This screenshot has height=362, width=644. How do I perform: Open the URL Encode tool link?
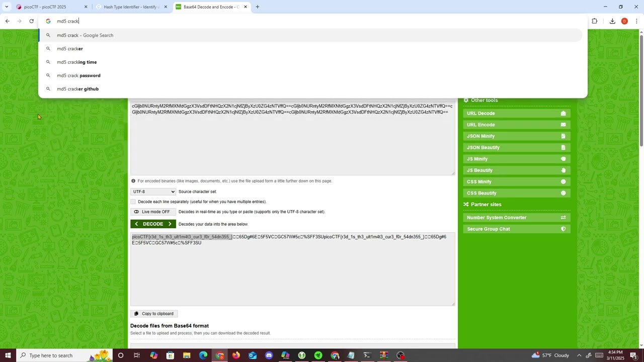[x=517, y=125]
